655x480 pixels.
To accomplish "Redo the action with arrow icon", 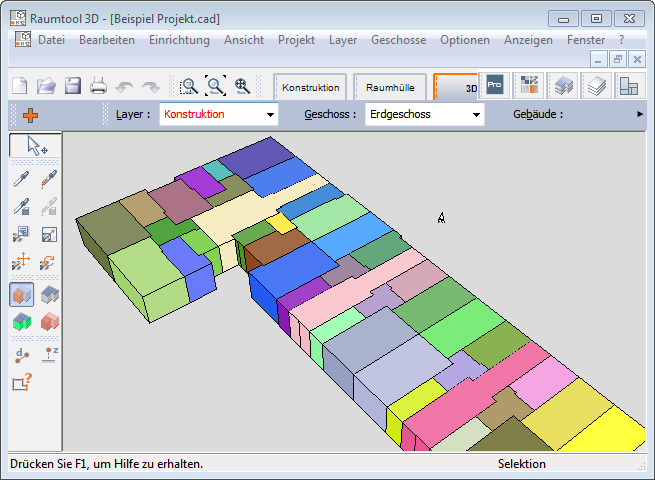I will (x=150, y=87).
